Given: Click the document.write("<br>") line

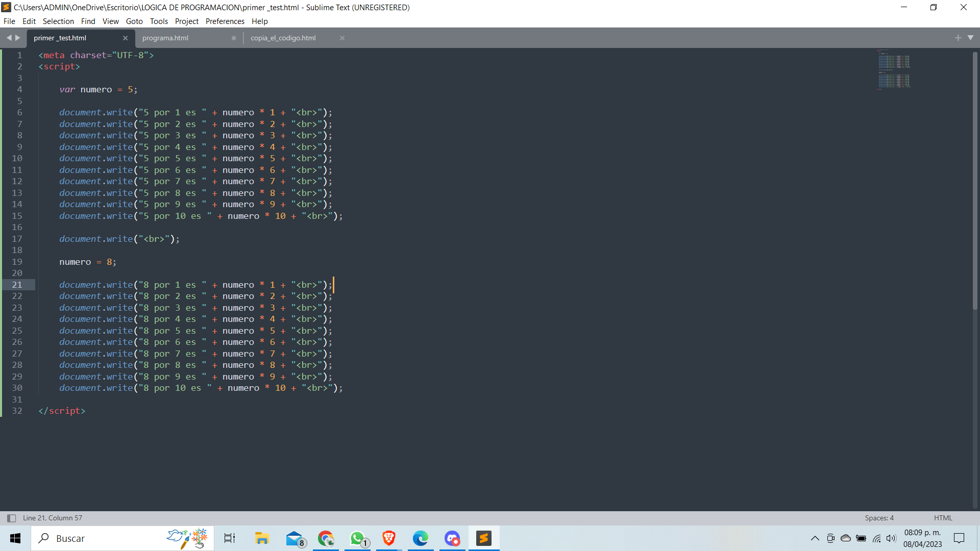Looking at the screenshot, I should tap(119, 239).
